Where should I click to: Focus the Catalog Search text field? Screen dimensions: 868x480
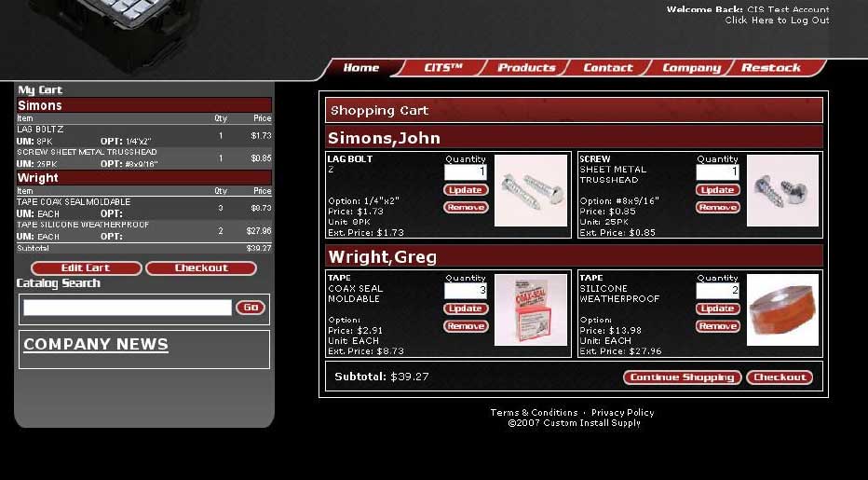128,308
